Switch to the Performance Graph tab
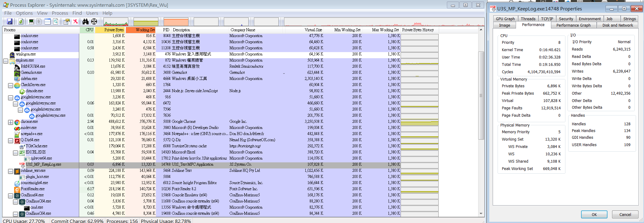Viewport: 644px width, 223px height. coord(573,25)
